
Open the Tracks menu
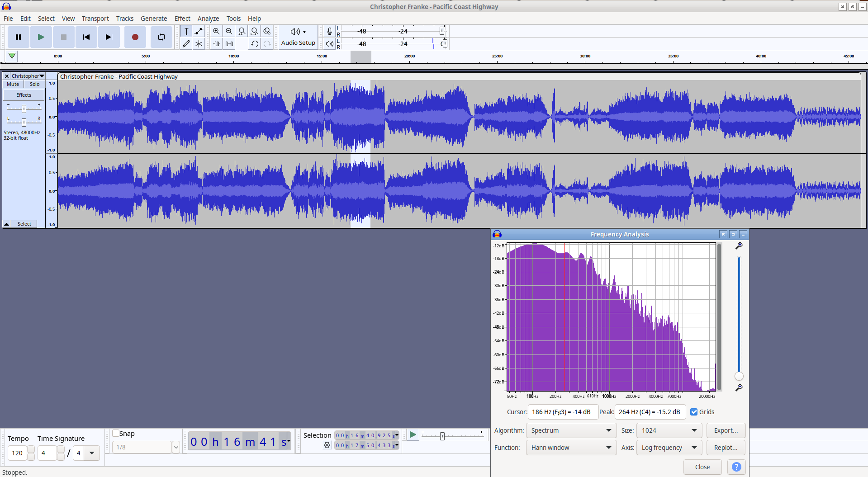(x=125, y=19)
